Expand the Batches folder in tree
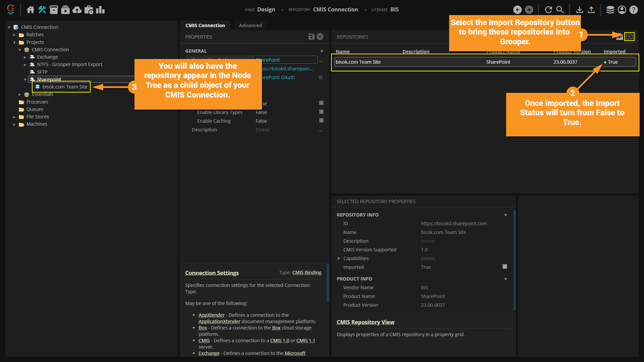644x362 pixels. pos(14,35)
